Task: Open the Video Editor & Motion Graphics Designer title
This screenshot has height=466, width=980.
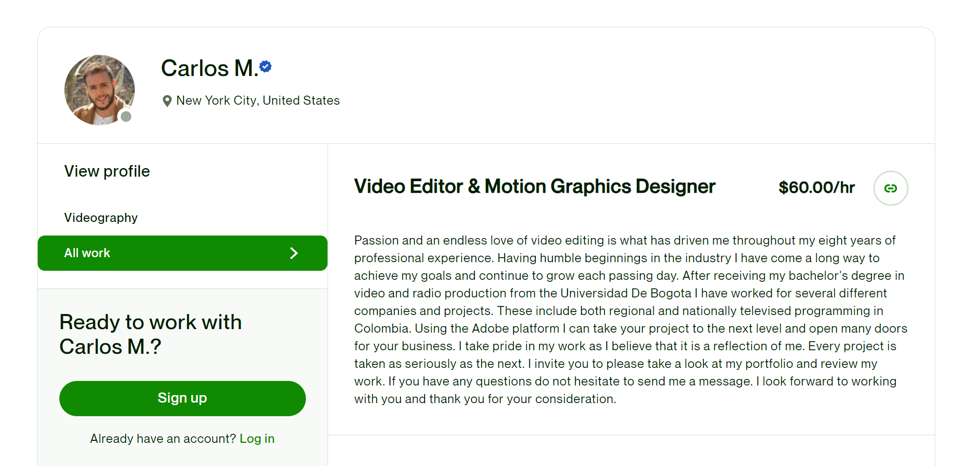Action: click(x=534, y=186)
